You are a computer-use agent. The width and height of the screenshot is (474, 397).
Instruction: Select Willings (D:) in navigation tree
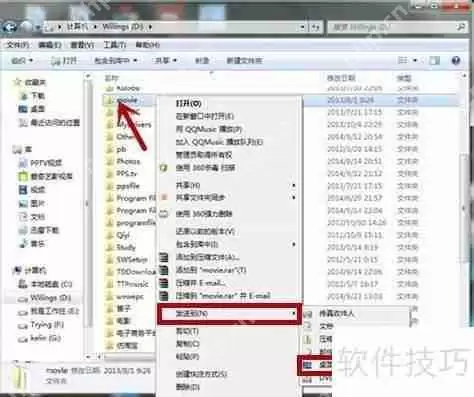[x=44, y=298]
